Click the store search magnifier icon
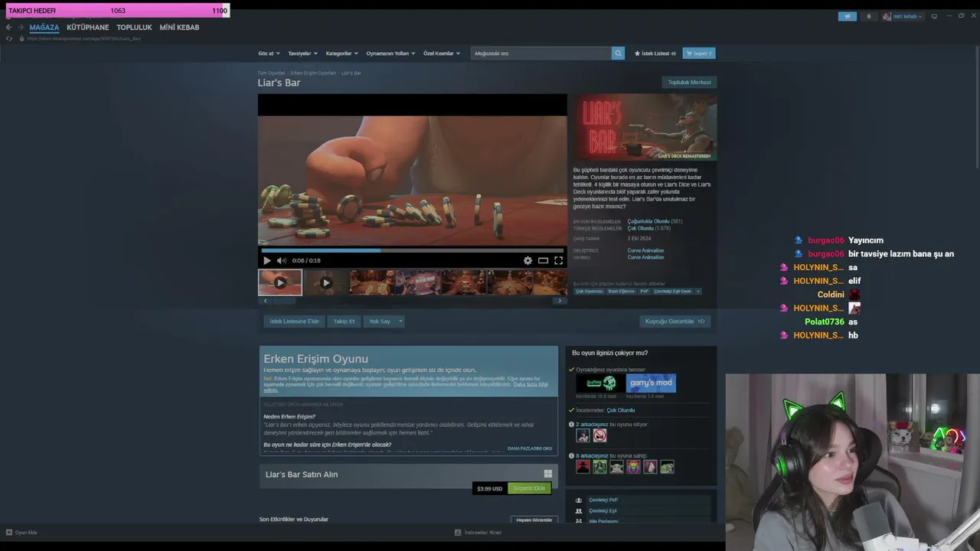Screen dimensions: 980x551 (618, 54)
